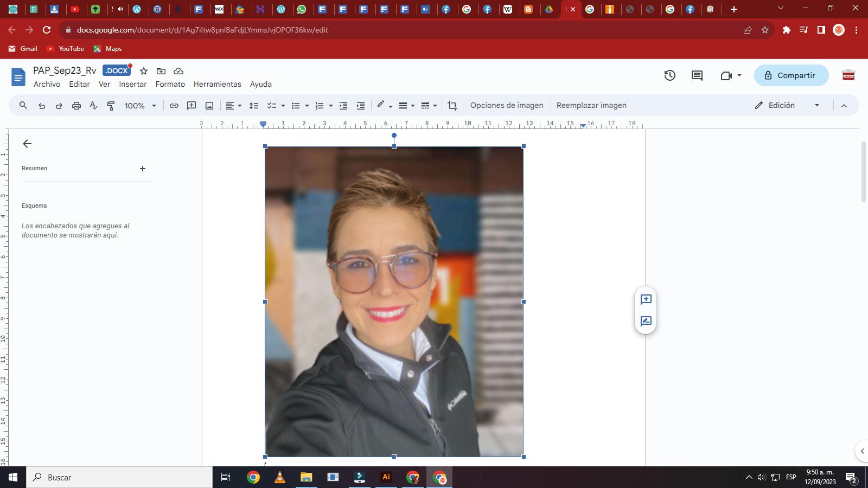Viewport: 868px width, 488px height.
Task: Increase indent using toolbar icon
Action: (360, 106)
